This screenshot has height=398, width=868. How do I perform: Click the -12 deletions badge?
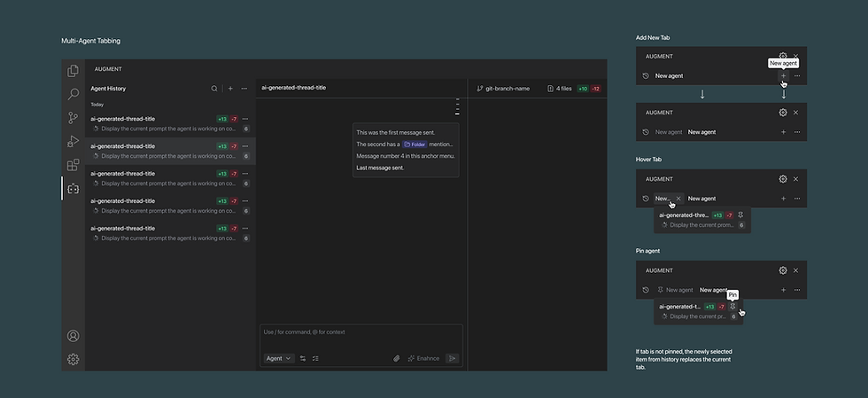(x=595, y=89)
